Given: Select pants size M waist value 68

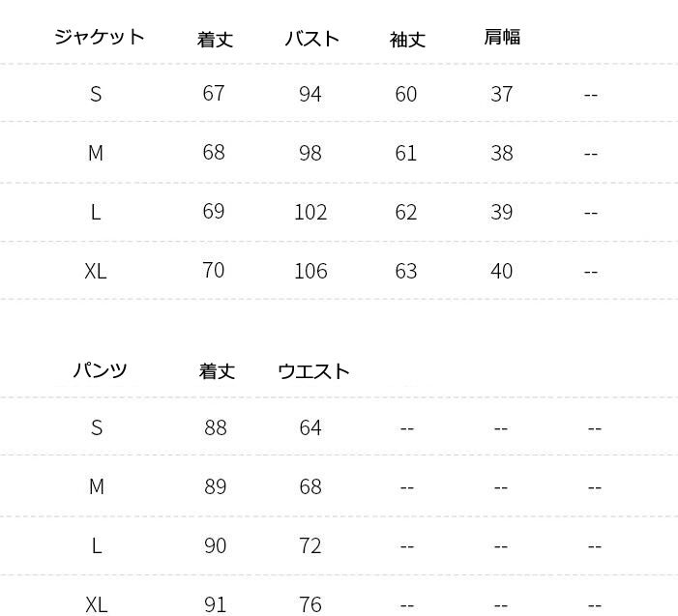Looking at the screenshot, I should pyautogui.click(x=310, y=487).
